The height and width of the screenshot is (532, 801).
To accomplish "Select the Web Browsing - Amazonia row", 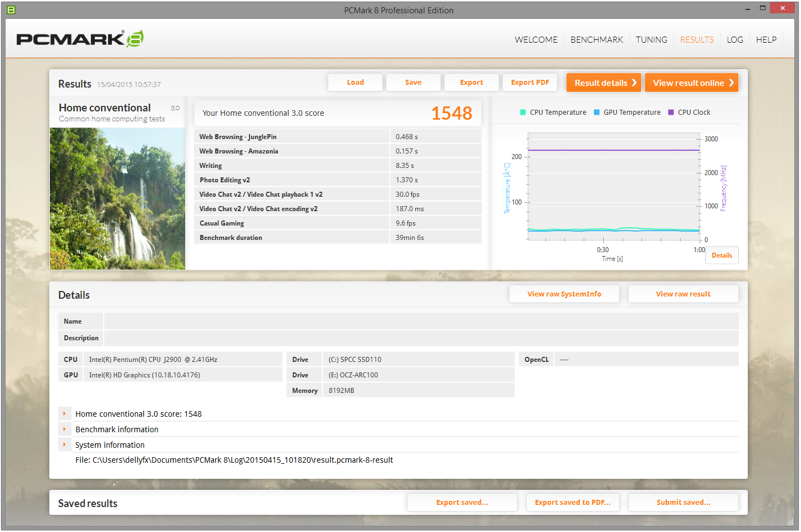I will [x=338, y=151].
